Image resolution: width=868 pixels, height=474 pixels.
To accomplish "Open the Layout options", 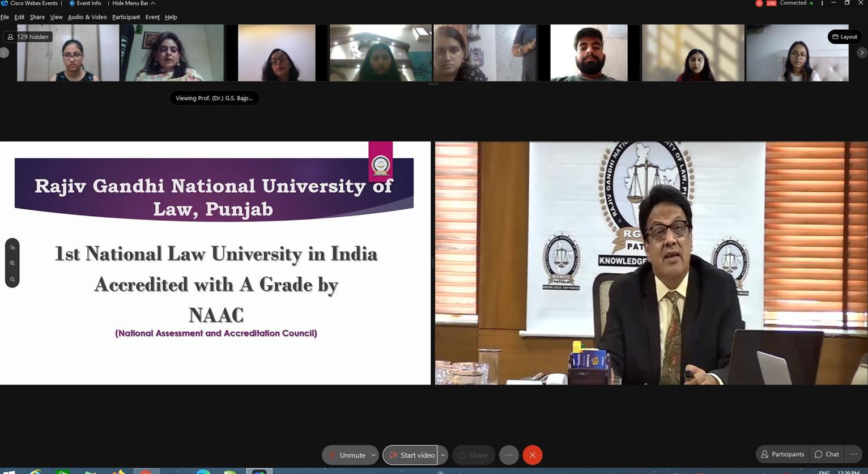I will 845,37.
